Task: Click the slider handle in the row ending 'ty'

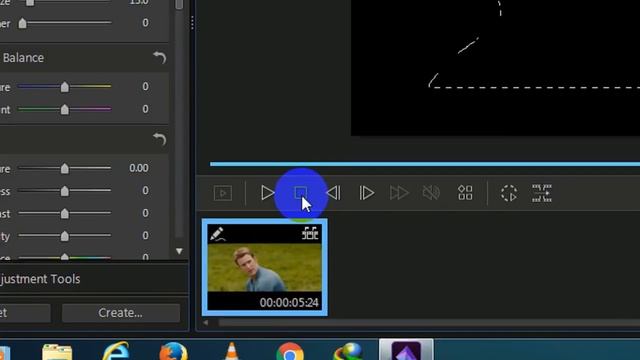Action: [64, 236]
